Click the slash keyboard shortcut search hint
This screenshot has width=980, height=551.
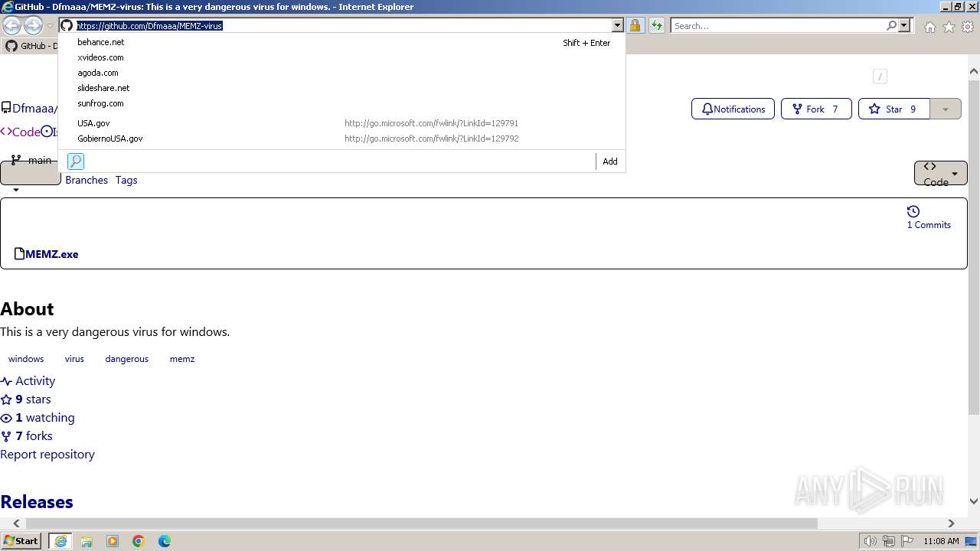tap(880, 76)
